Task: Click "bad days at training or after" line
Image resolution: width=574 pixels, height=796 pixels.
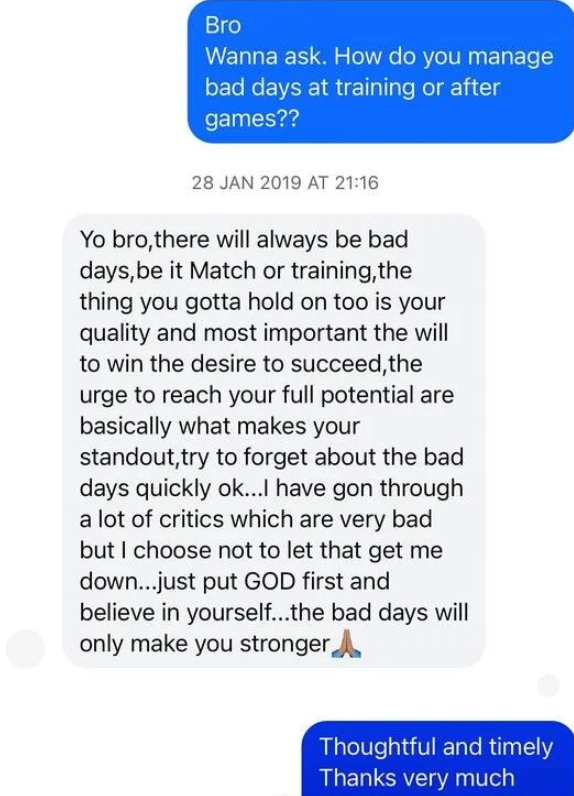Action: [x=353, y=88]
